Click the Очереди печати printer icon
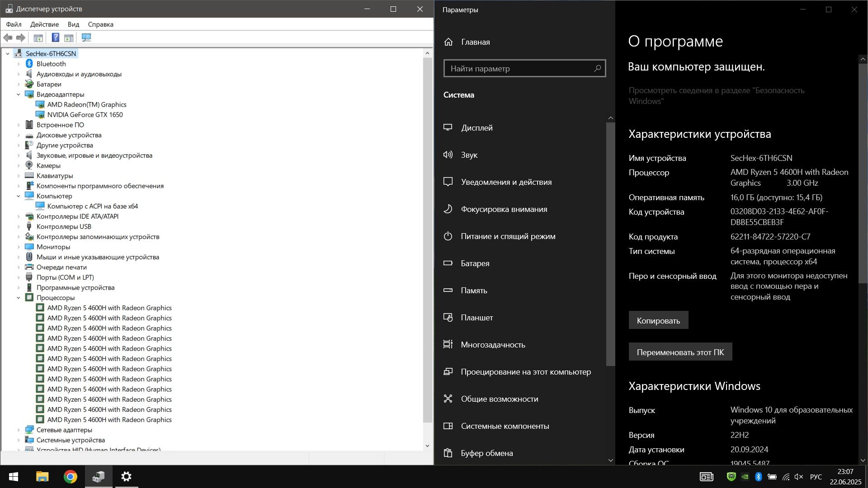 click(29, 267)
